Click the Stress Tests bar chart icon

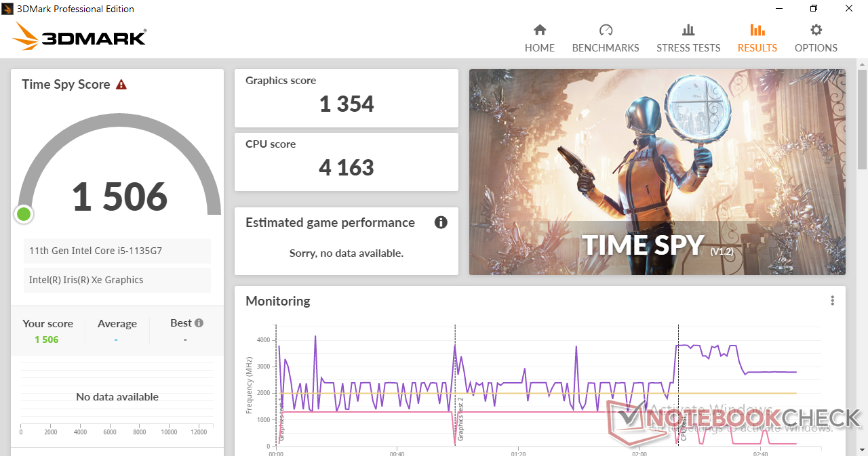click(x=688, y=30)
